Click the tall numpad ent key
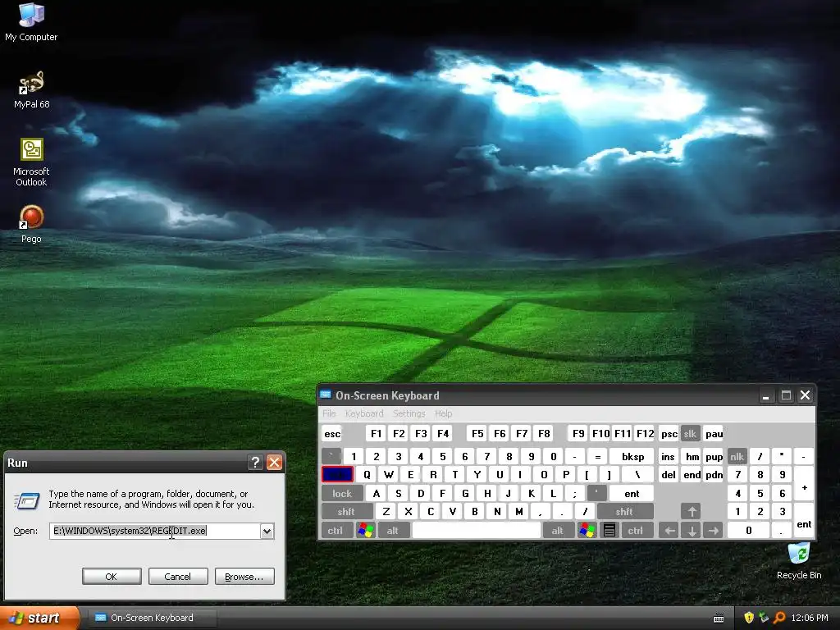Image resolution: width=840 pixels, height=630 pixels. (804, 521)
